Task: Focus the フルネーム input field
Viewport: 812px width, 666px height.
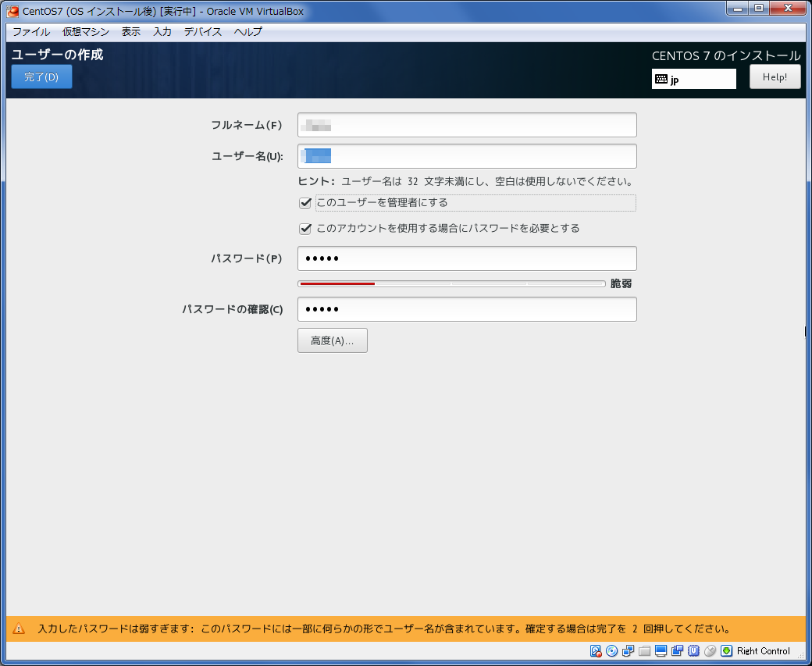Action: 467,125
